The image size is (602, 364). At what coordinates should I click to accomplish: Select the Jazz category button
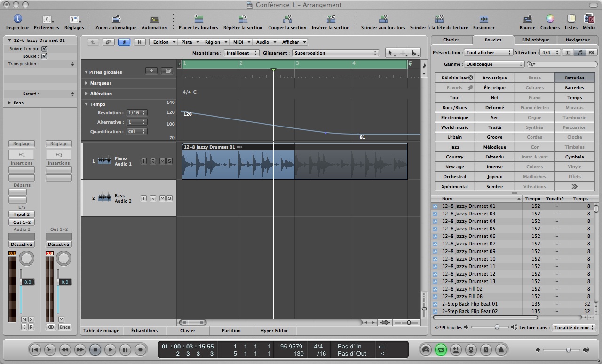tap(454, 147)
